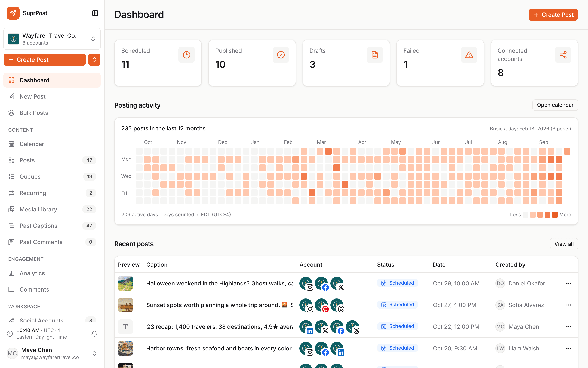
Task: Click the Drafts card document icon
Action: 375,55
